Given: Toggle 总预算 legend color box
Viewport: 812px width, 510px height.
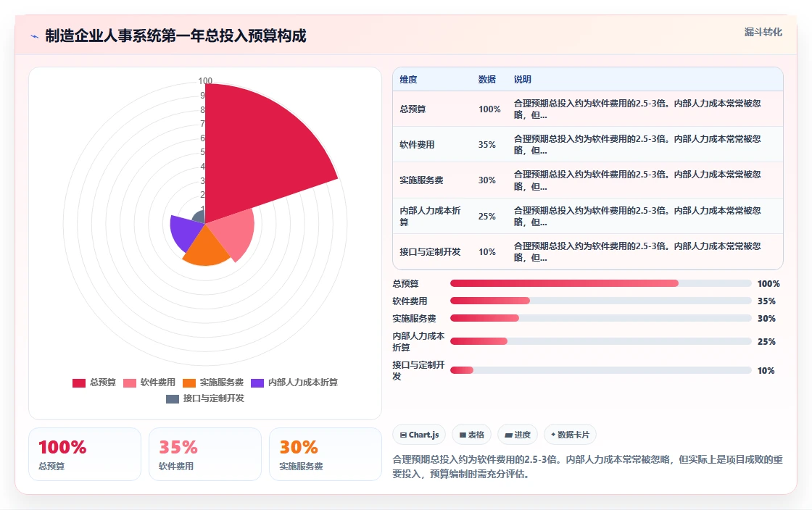Looking at the screenshot, I should (x=79, y=382).
